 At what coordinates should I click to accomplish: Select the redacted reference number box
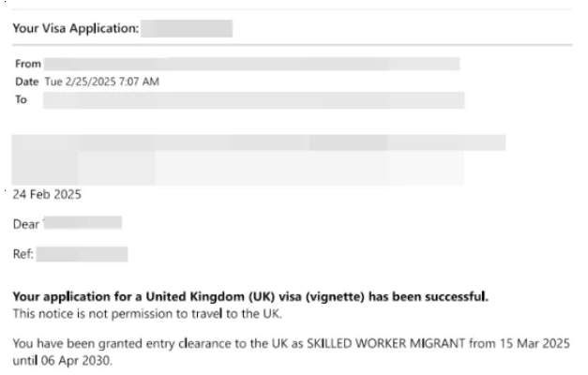click(x=83, y=254)
